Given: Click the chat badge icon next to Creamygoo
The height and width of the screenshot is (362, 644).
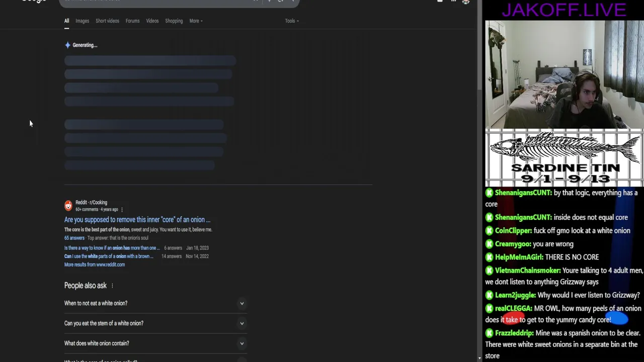Looking at the screenshot, I should coord(489,244).
